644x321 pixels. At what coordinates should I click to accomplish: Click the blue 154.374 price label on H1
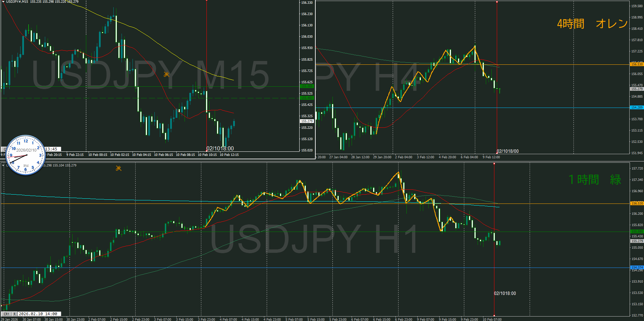pos(637,267)
